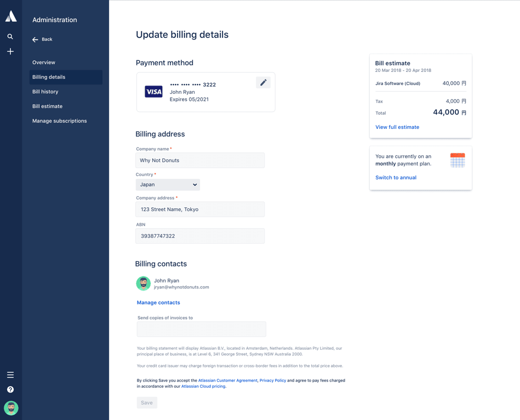Click Switch to annual link

tap(396, 178)
